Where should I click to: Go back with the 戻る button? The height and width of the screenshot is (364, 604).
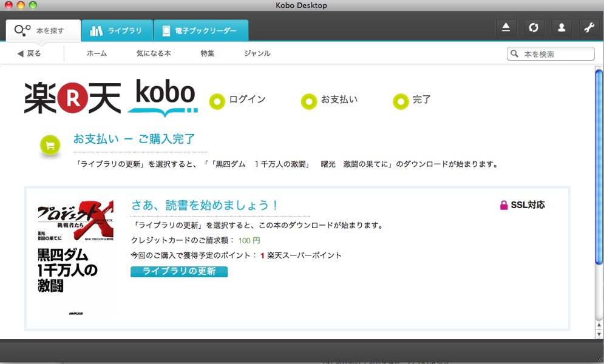[29, 53]
